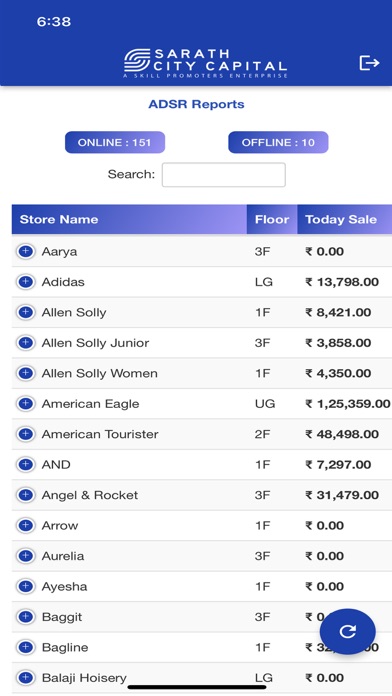Open the Sarath City Capital logo
This screenshot has height=696, width=392.
(x=205, y=63)
